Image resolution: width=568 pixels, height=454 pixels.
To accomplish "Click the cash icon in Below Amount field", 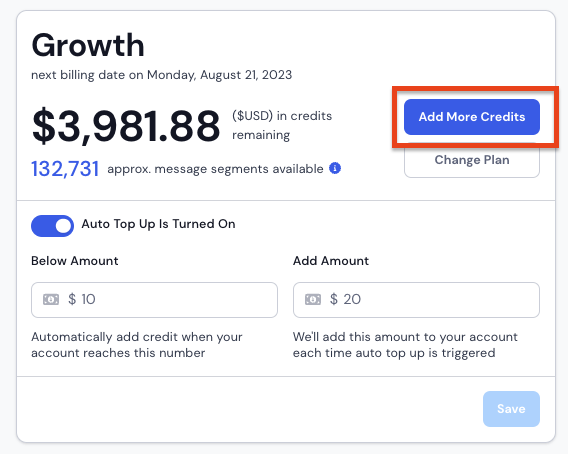I will click(51, 299).
